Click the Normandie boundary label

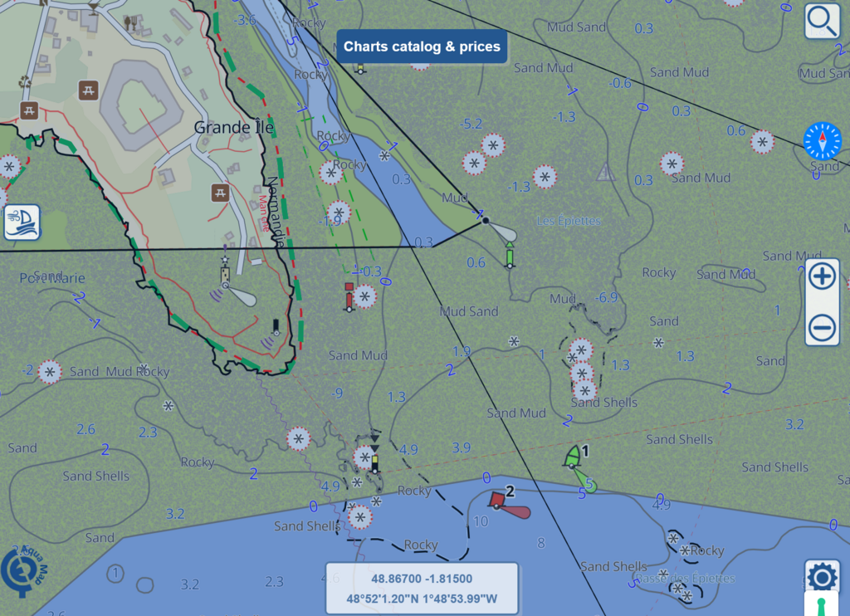pyautogui.click(x=275, y=212)
